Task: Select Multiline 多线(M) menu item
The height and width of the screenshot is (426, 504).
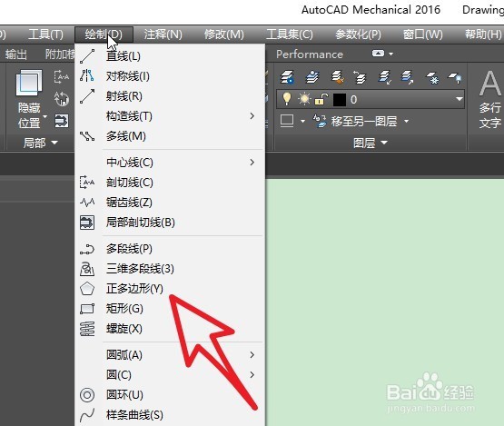Action: [170, 136]
